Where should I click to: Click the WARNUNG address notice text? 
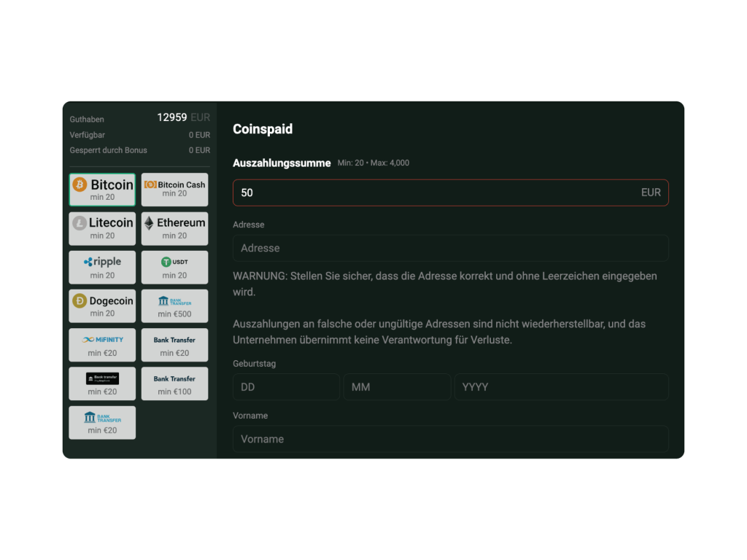(445, 284)
